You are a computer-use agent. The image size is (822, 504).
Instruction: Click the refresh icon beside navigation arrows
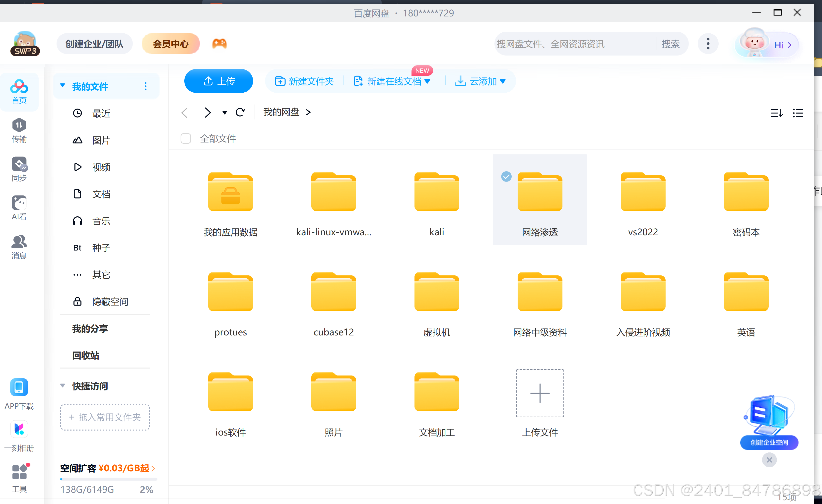tap(240, 113)
